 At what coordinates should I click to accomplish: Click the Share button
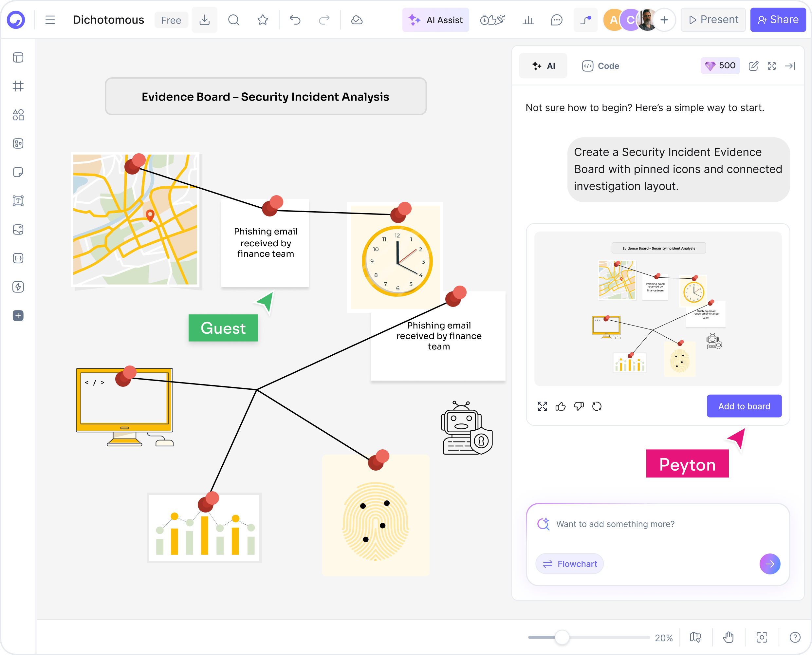[778, 20]
